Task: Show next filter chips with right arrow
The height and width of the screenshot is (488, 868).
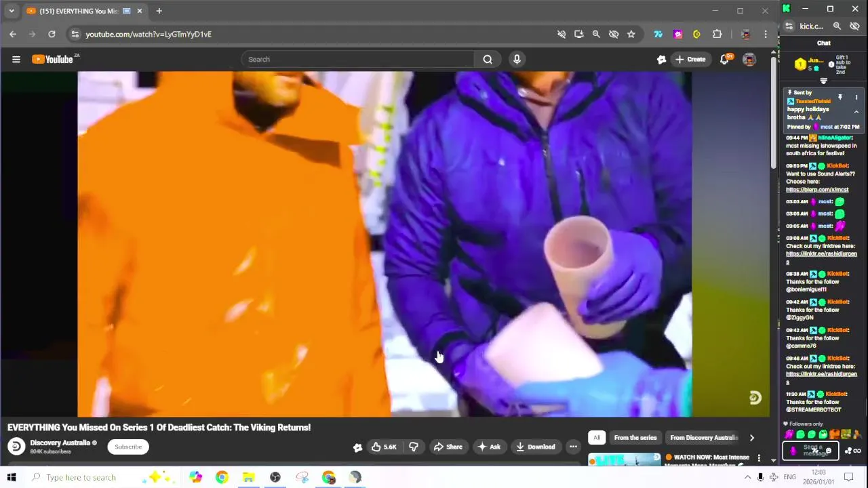Action: pyautogui.click(x=751, y=438)
